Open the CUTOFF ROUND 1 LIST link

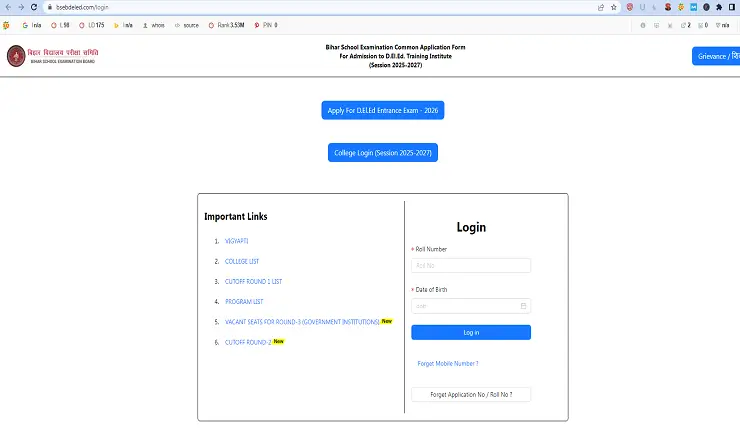tap(253, 281)
